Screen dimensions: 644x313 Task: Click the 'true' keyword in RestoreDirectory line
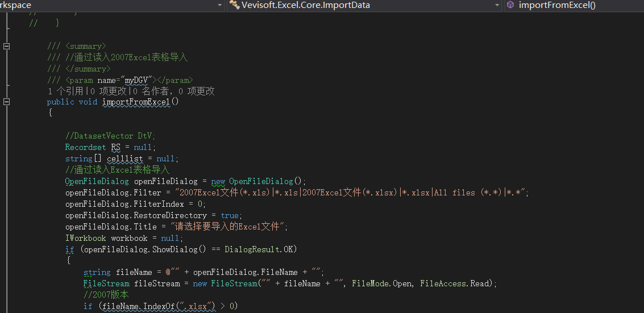[x=230, y=215]
